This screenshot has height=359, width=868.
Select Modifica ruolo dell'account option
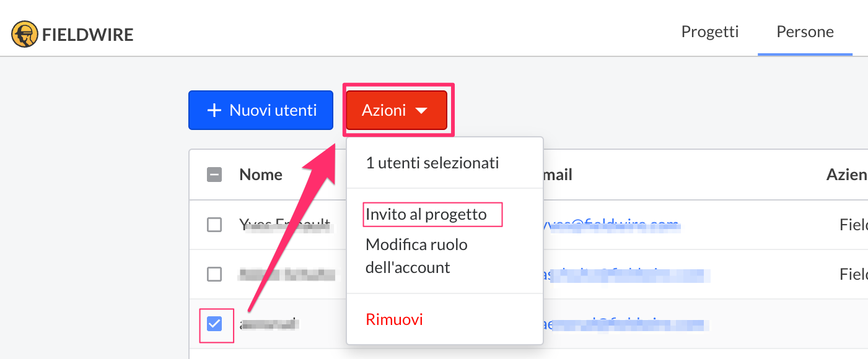point(416,256)
